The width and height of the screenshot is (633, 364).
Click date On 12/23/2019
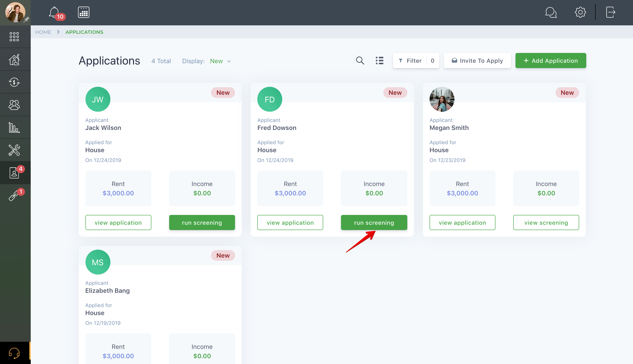[x=447, y=160]
